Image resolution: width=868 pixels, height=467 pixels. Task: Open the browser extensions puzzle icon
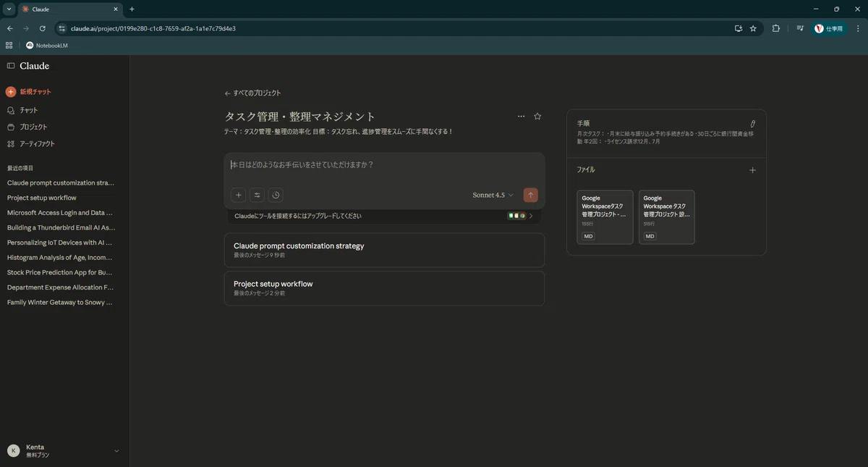776,28
